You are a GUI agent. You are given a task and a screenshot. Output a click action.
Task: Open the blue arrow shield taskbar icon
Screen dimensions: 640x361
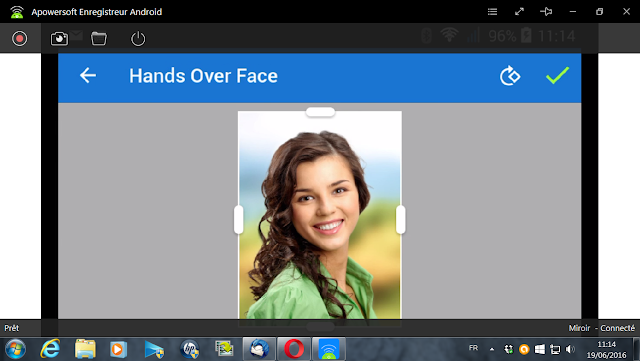(x=154, y=349)
